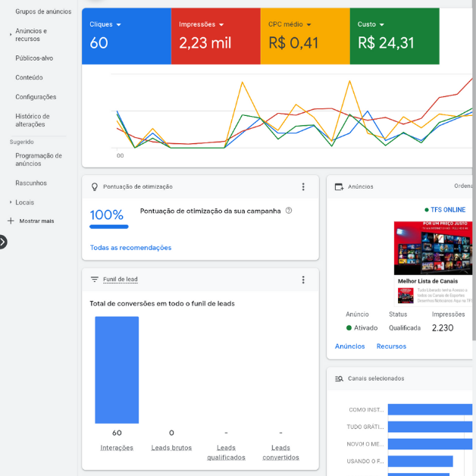The image size is (476, 476).
Task: Go to Histórico de alterações
Action: coord(33,121)
